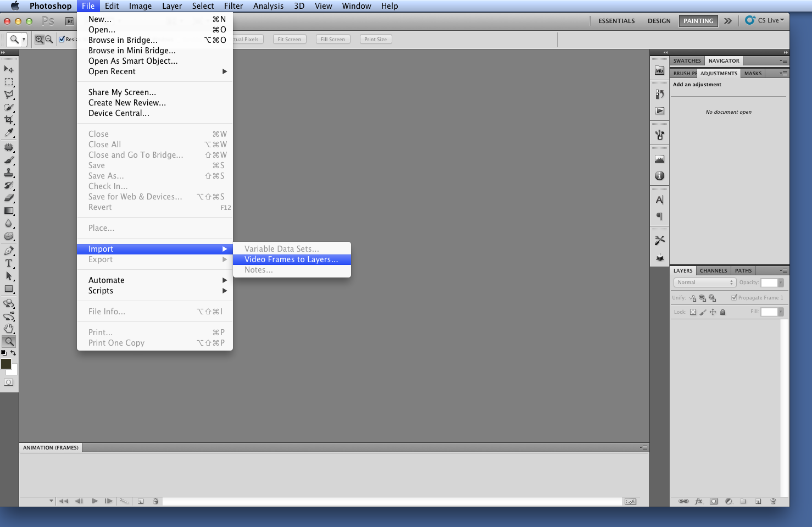Screen dimensions: 812x527
Task: Toggle lock image pixels
Action: pos(703,312)
